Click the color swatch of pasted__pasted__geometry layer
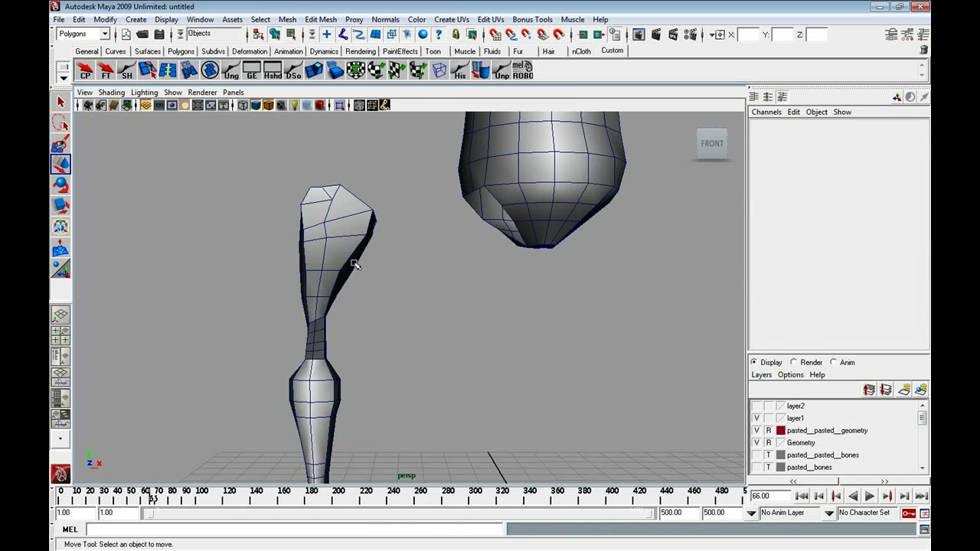The width and height of the screenshot is (980, 551). pos(781,431)
